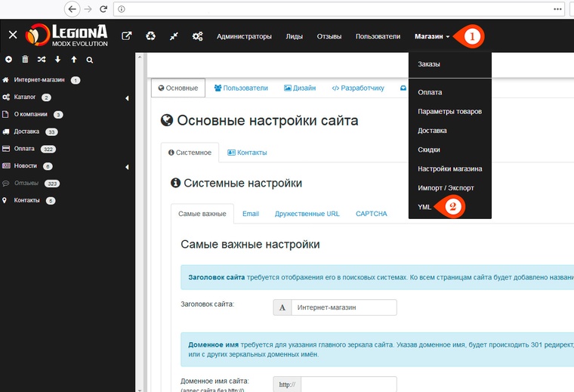Open the trash bin in tree toolbar
Screen dimensions: 574x392
(25, 59)
